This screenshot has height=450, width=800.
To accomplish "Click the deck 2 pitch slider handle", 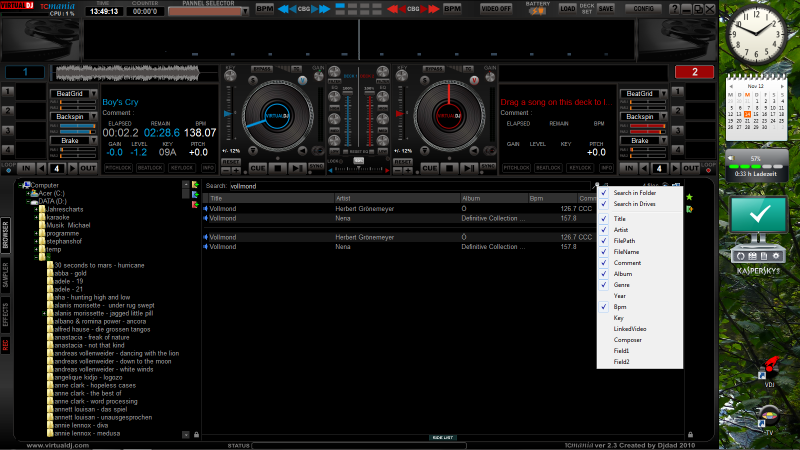I will (399, 113).
